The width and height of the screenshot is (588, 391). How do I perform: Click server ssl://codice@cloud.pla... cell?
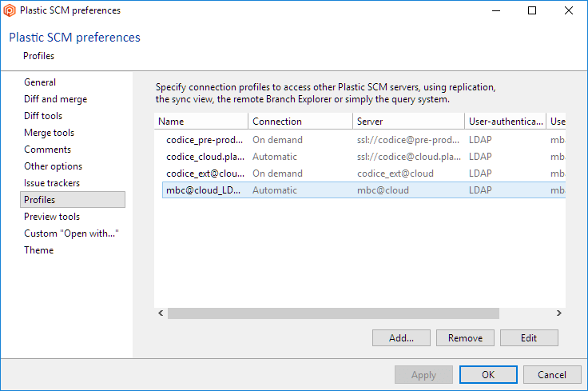(x=409, y=157)
